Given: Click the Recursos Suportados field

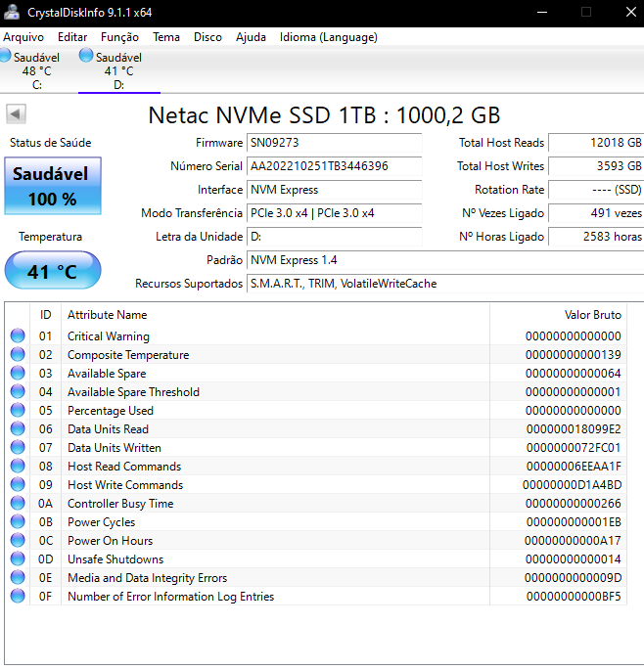Looking at the screenshot, I should coord(445,284).
